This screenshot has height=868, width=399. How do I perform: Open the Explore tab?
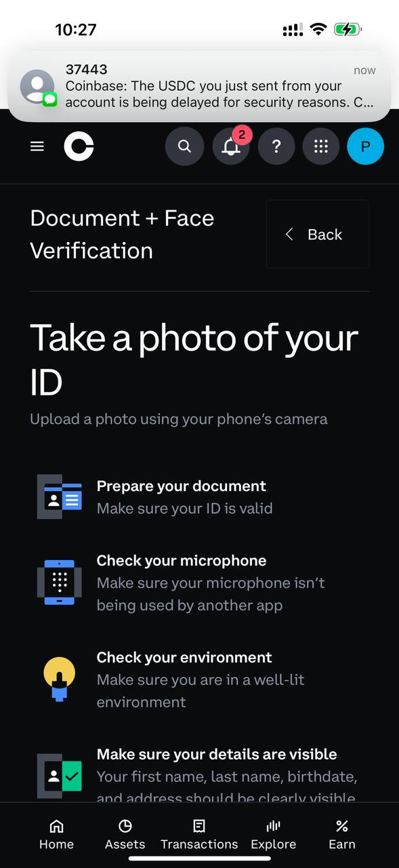(274, 835)
